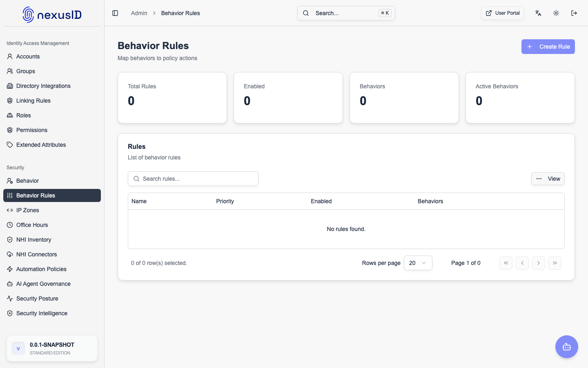Open the View column options dropdown
The height and width of the screenshot is (368, 588).
[x=548, y=179]
